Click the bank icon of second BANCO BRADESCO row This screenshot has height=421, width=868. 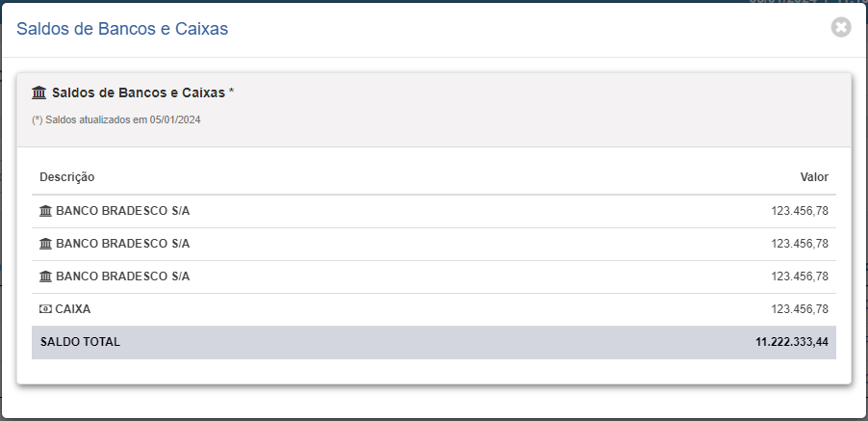point(45,244)
